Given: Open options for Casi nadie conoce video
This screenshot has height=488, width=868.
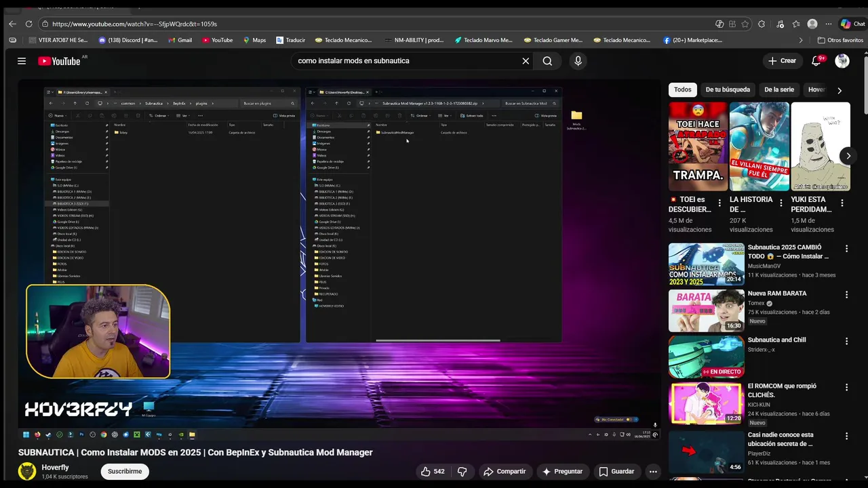Looking at the screenshot, I should 846,436.
